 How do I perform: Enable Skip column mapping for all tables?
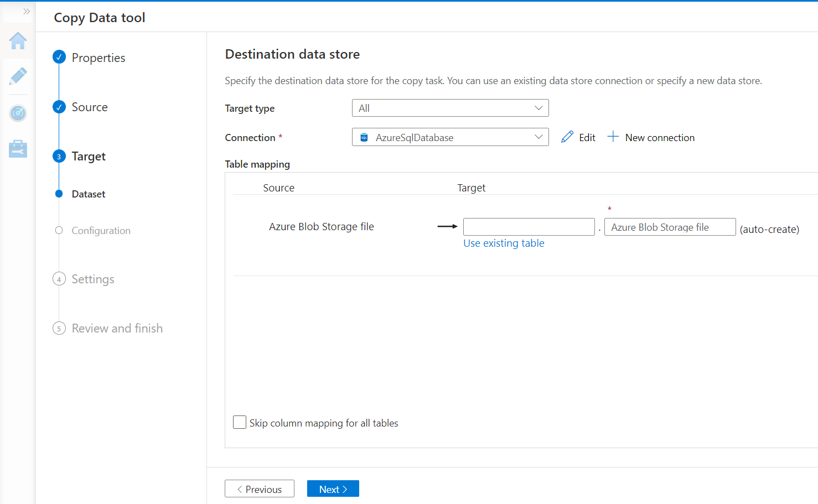(x=240, y=423)
